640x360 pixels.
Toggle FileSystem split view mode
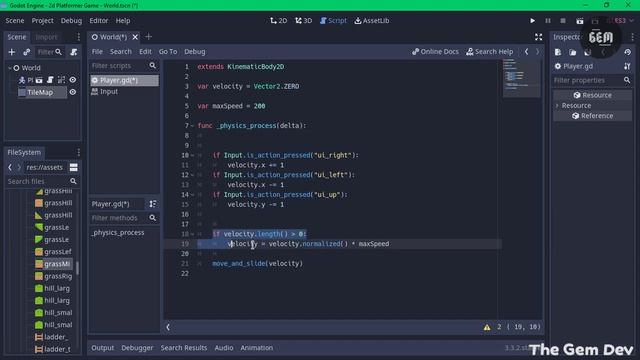[73, 167]
